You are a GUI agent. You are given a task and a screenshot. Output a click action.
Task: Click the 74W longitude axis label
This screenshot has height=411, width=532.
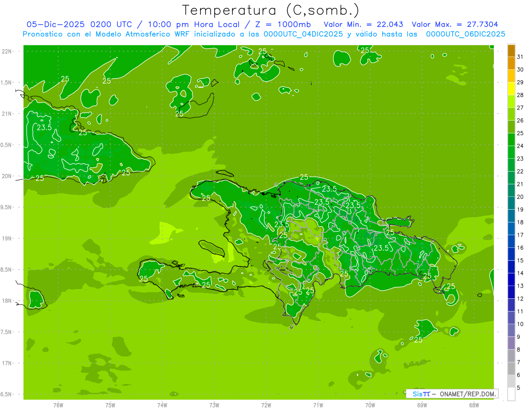(162, 405)
